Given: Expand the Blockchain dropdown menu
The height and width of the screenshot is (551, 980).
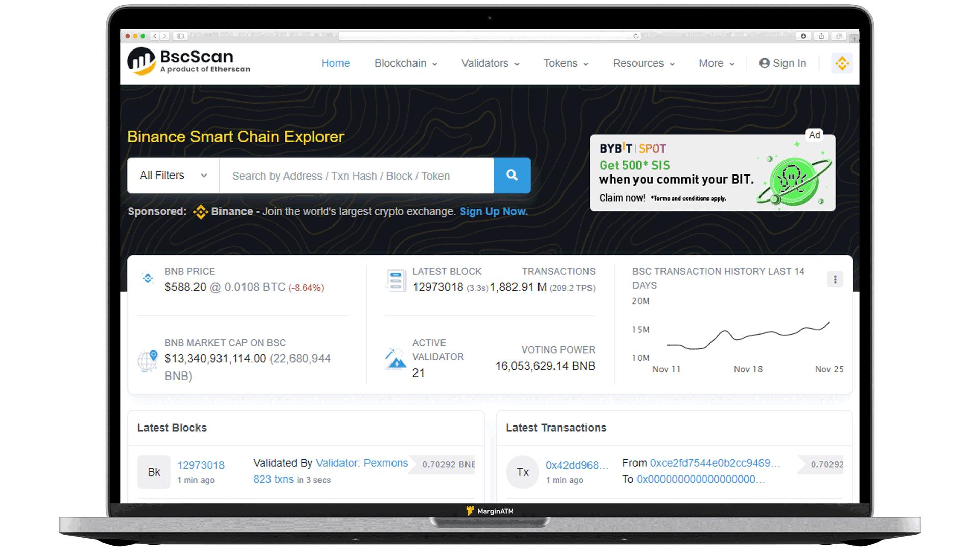Looking at the screenshot, I should (405, 63).
